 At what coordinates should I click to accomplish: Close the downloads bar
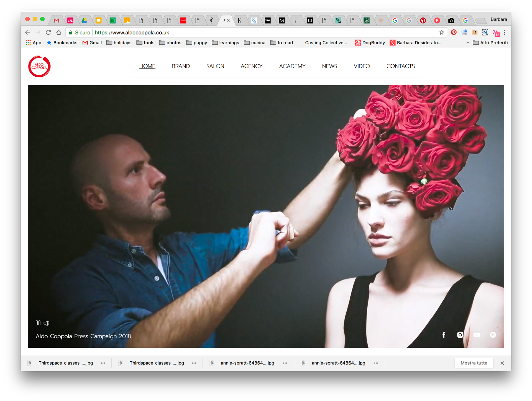502,363
